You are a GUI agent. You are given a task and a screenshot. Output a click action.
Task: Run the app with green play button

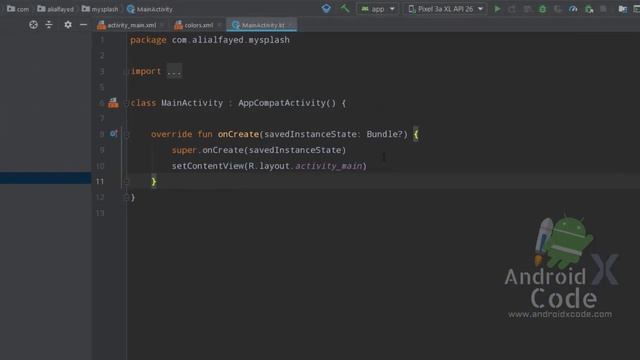coord(497,9)
